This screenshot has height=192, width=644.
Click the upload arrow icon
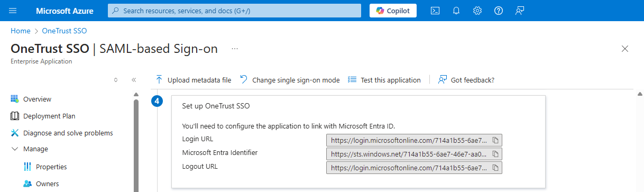click(x=159, y=80)
